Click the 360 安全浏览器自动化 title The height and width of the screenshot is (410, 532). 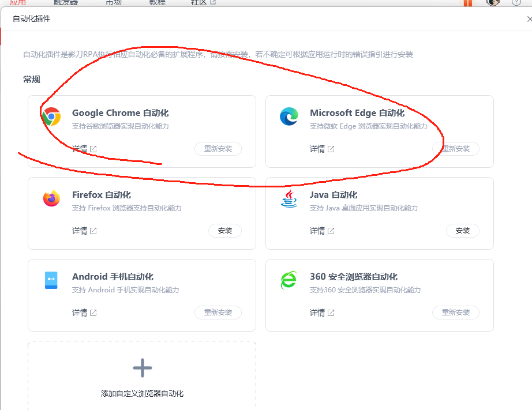(x=354, y=277)
